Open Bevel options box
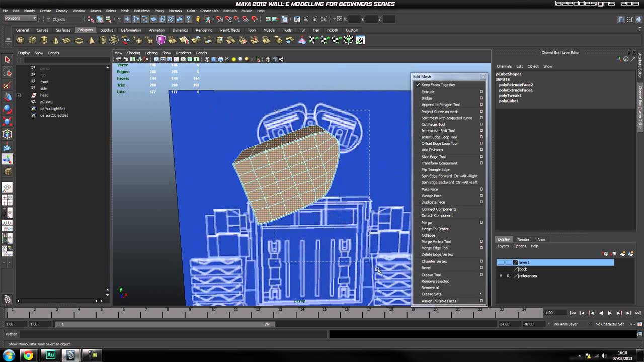This screenshot has height=362, width=644. click(481, 268)
